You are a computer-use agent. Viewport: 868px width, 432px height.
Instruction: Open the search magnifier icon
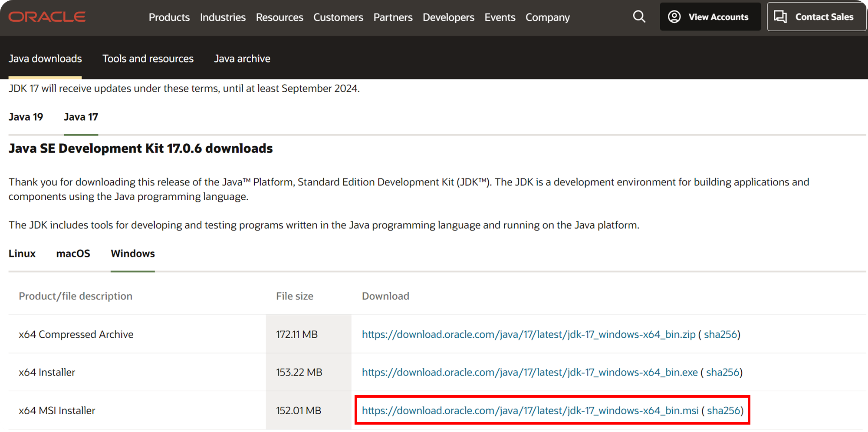tap(639, 17)
